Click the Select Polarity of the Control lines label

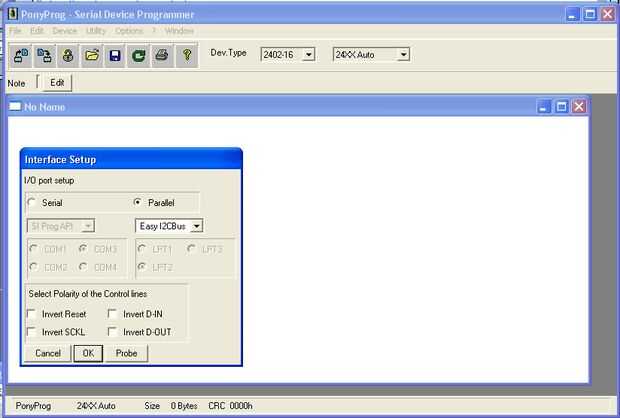click(88, 294)
